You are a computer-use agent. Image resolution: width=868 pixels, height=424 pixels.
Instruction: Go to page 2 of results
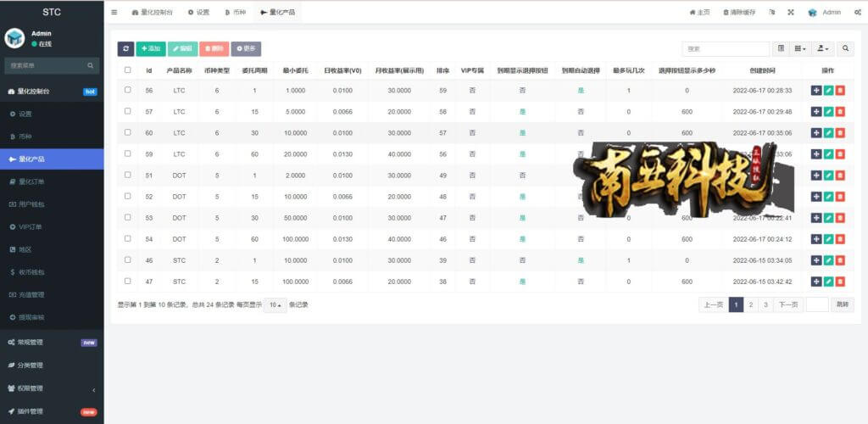pyautogui.click(x=751, y=304)
